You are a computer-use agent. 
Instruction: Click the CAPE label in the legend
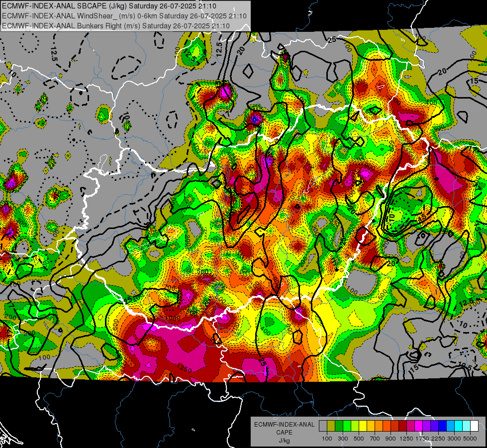(x=284, y=432)
